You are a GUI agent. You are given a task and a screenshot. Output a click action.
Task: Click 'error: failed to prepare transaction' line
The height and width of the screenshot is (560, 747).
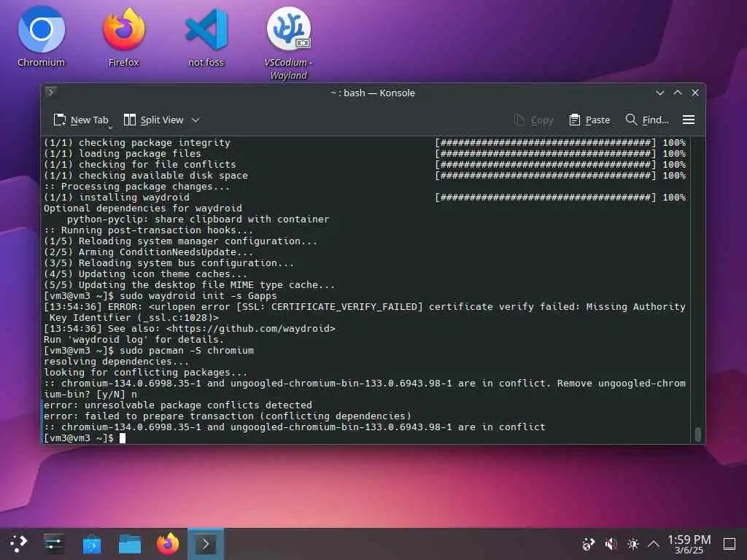[x=228, y=416]
